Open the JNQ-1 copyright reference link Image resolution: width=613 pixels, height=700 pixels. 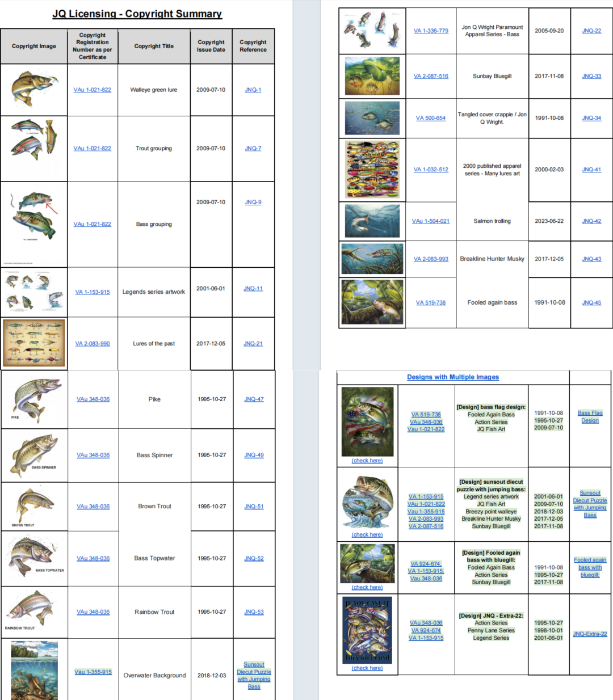pos(253,90)
